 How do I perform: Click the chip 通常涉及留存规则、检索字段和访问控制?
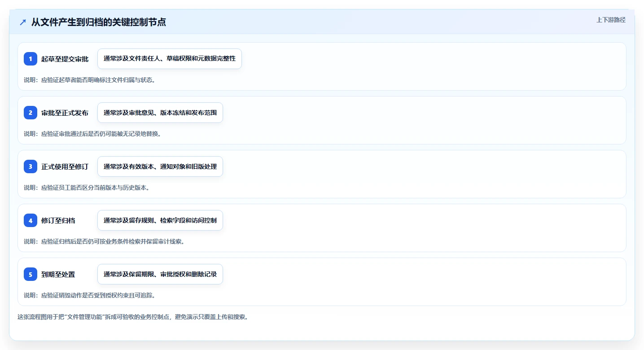[160, 220]
